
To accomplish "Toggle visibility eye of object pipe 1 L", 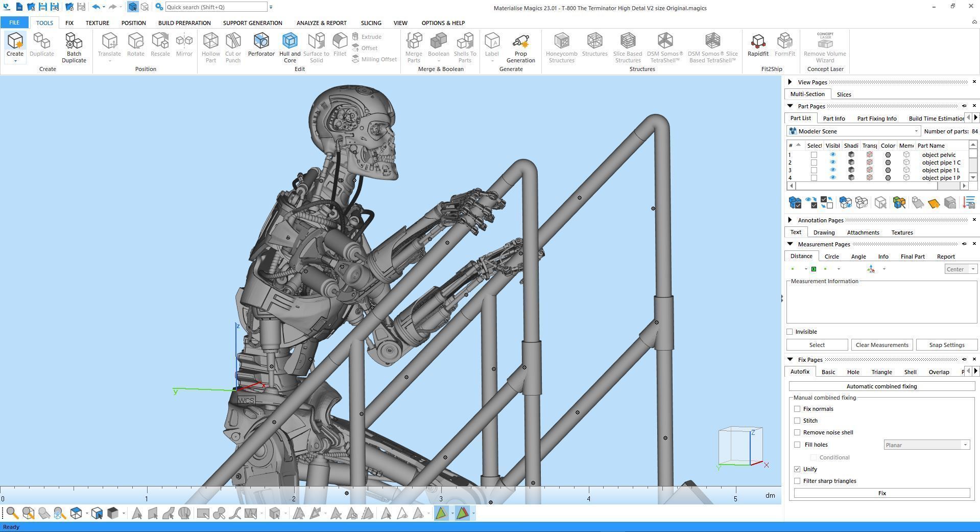I will 832,170.
